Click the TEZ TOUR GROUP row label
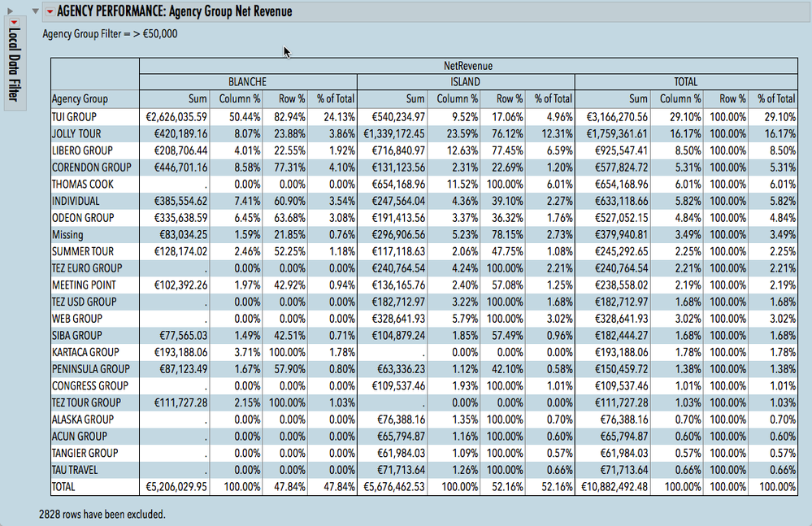Viewport: 812px width, 526px height. pyautogui.click(x=86, y=402)
